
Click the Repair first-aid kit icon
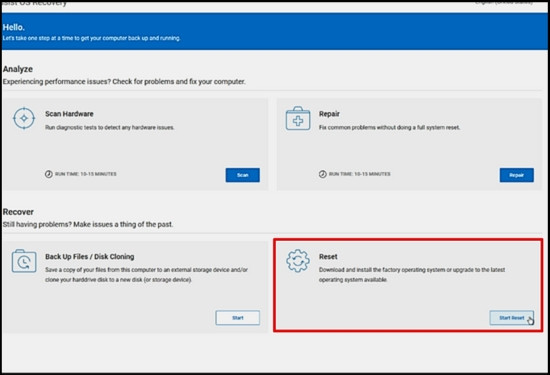click(x=298, y=119)
